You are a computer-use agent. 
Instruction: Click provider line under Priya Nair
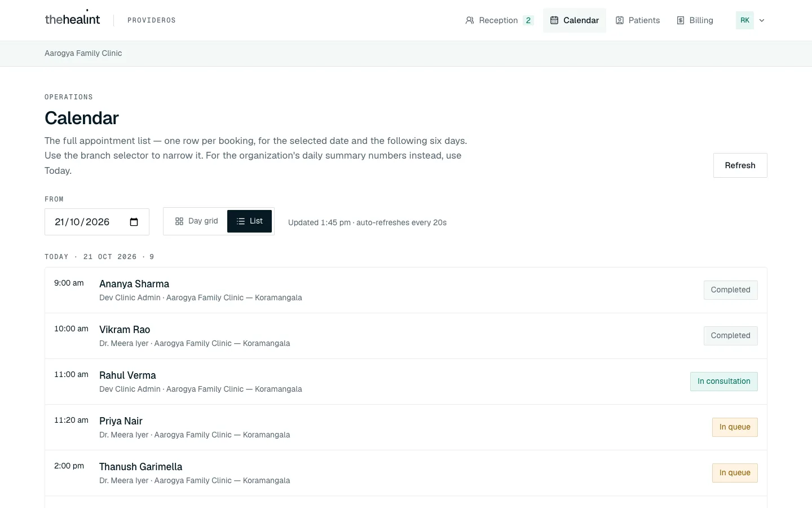pyautogui.click(x=195, y=435)
